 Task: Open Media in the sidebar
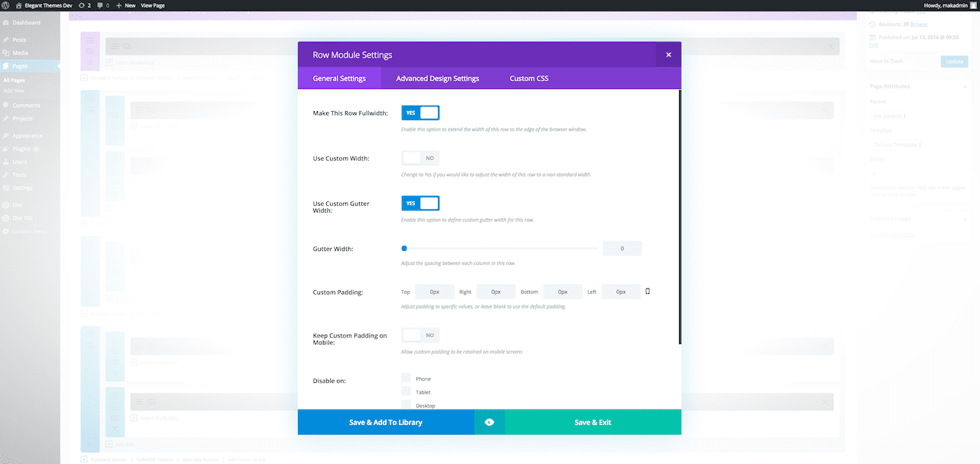point(20,53)
